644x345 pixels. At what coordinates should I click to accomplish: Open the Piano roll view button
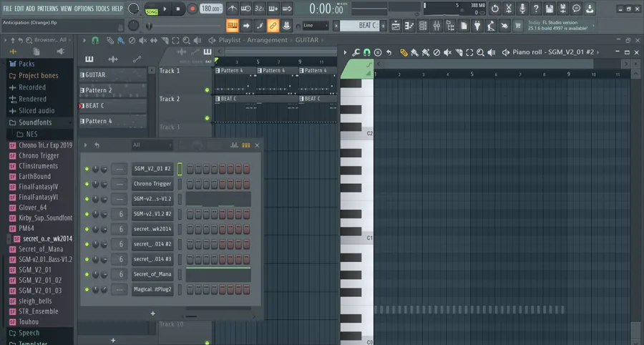[x=409, y=26]
